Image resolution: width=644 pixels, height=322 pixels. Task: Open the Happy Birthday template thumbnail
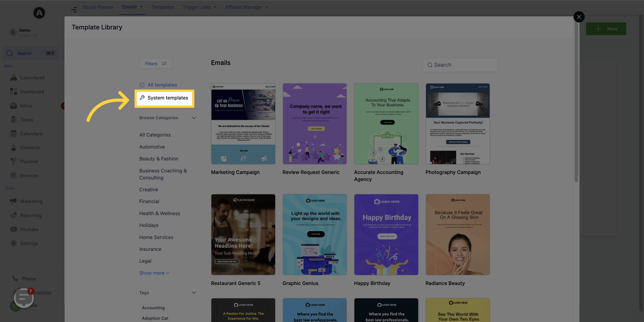386,235
